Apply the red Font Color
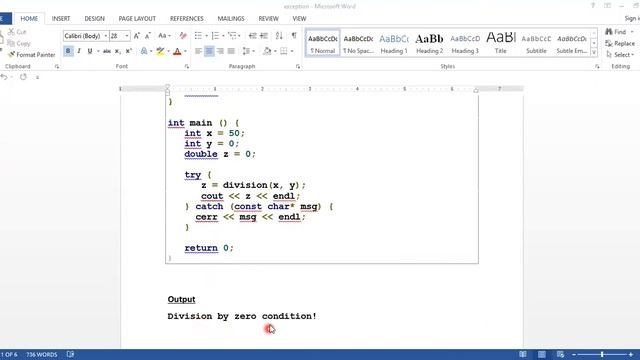 tap(177, 51)
